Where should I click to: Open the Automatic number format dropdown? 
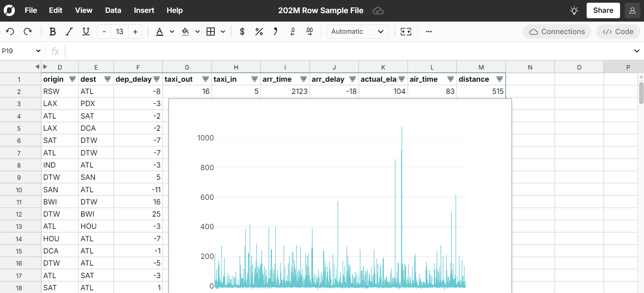click(357, 32)
